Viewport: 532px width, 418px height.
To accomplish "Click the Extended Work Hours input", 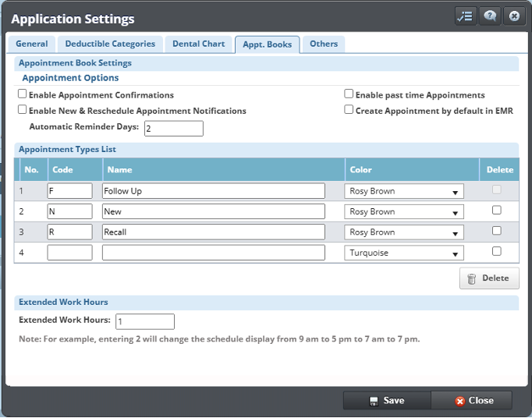I will pos(145,321).
